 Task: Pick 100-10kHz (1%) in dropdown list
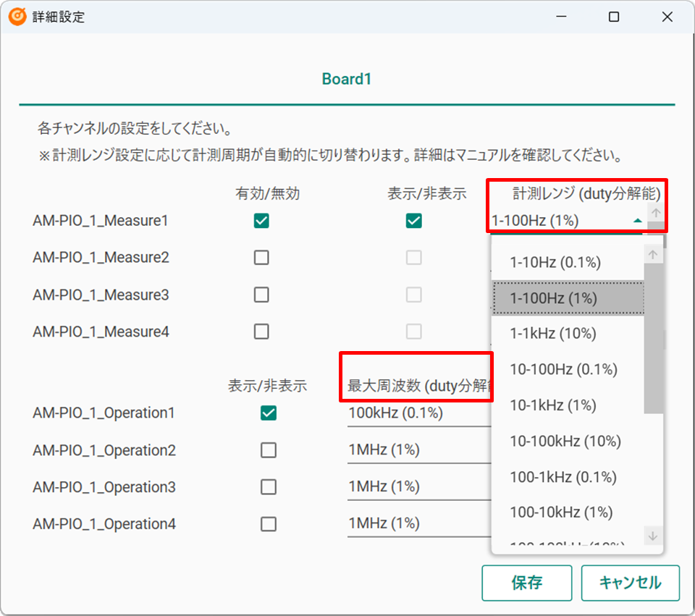pos(561,512)
